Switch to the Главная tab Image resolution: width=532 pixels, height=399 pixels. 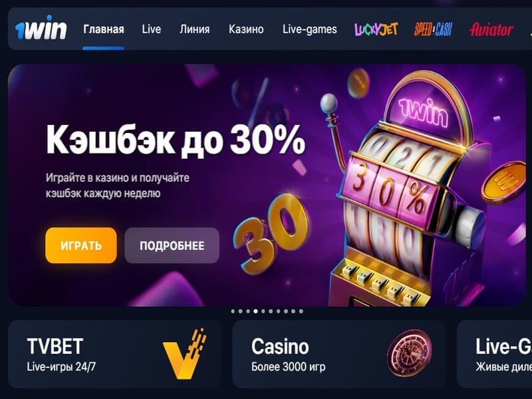104,29
